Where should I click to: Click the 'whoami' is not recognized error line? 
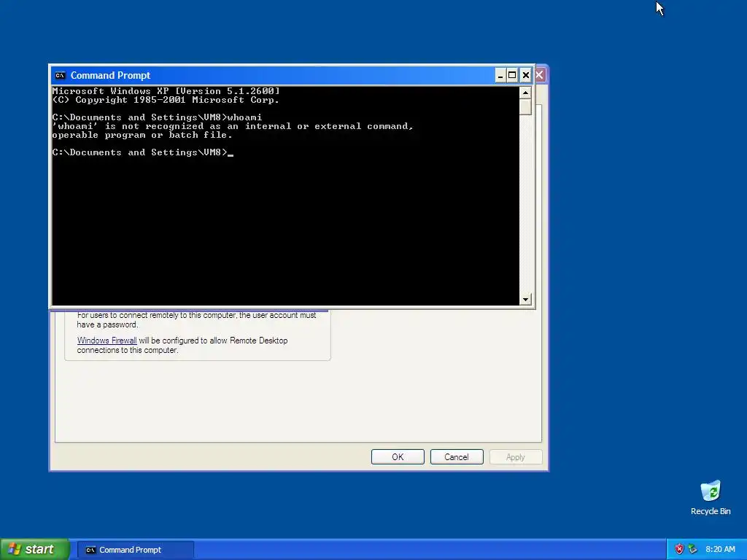coord(233,126)
